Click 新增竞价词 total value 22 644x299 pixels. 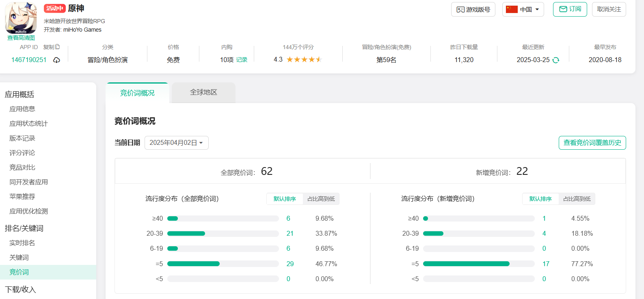point(522,171)
